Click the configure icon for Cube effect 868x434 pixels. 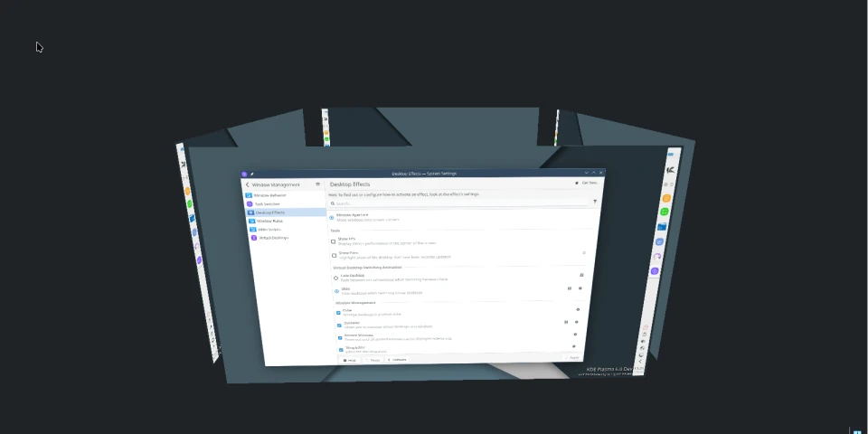[x=578, y=309]
